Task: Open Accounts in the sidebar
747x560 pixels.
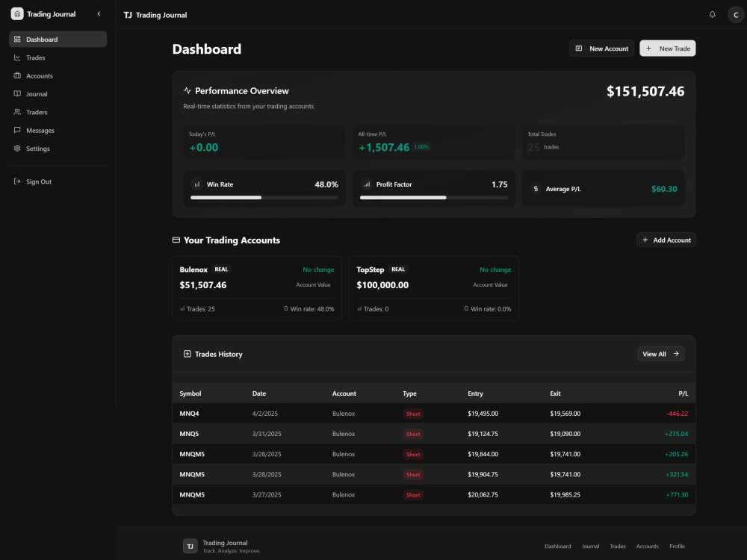Action: point(58,75)
